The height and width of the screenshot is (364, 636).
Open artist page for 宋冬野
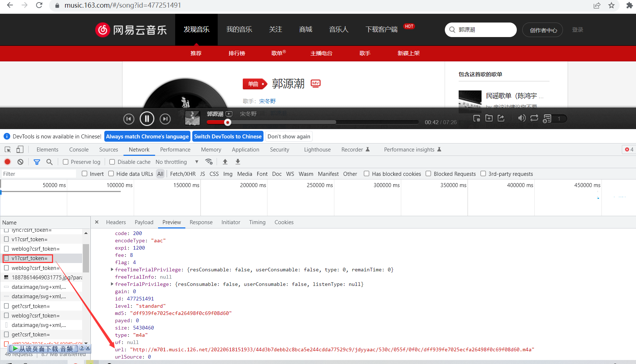[267, 101]
